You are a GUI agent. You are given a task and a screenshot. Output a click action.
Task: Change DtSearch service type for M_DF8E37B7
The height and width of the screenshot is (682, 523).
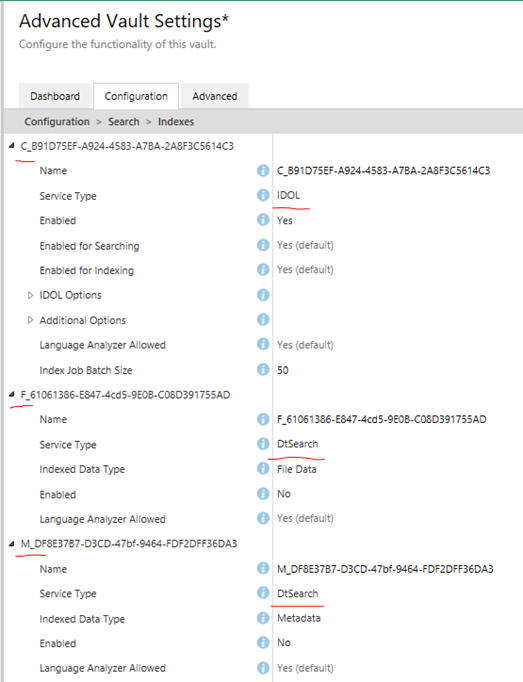(x=298, y=594)
